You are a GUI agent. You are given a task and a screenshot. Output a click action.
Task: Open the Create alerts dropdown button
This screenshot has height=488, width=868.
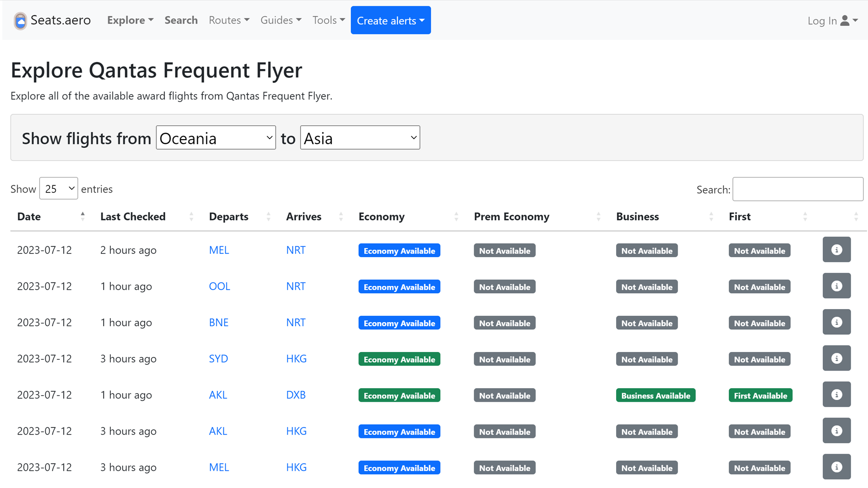391,20
